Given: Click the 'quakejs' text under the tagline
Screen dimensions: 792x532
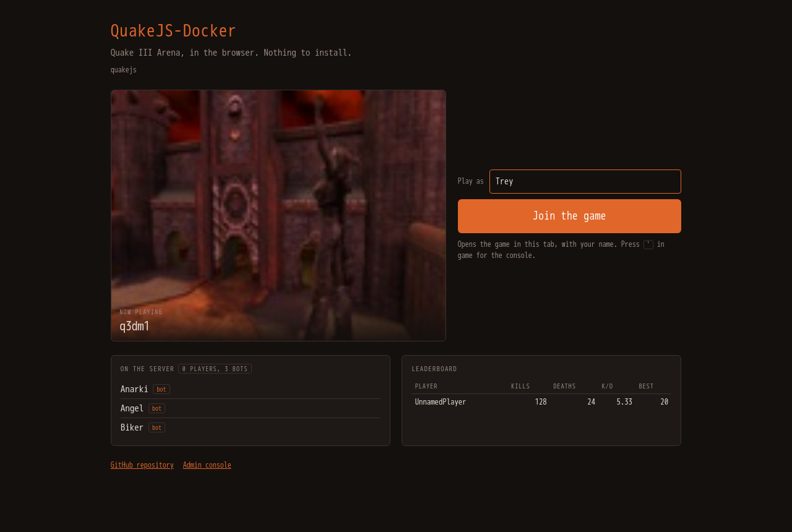Looking at the screenshot, I should pos(124,70).
